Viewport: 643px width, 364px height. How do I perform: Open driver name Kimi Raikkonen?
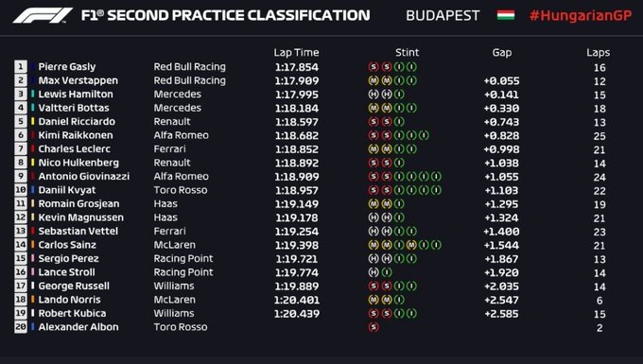[76, 135]
